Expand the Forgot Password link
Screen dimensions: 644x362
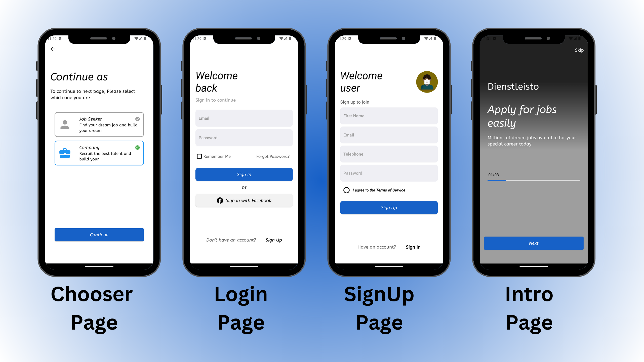click(x=273, y=156)
